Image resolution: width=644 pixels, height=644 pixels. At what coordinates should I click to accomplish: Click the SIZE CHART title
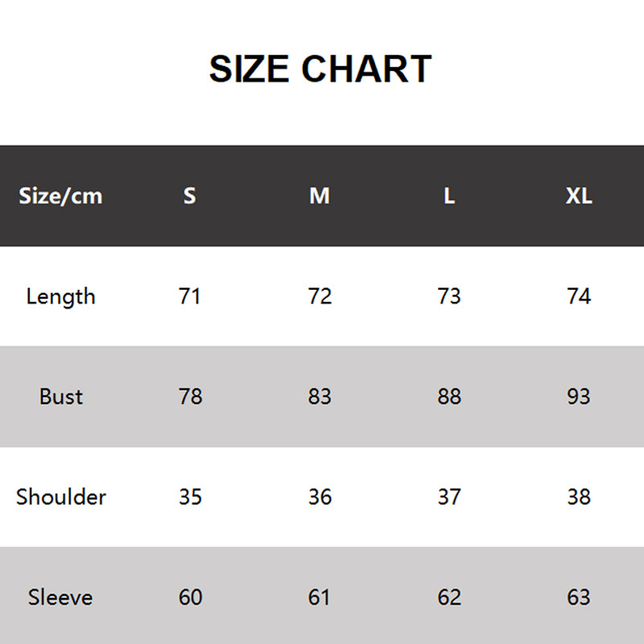[320, 69]
